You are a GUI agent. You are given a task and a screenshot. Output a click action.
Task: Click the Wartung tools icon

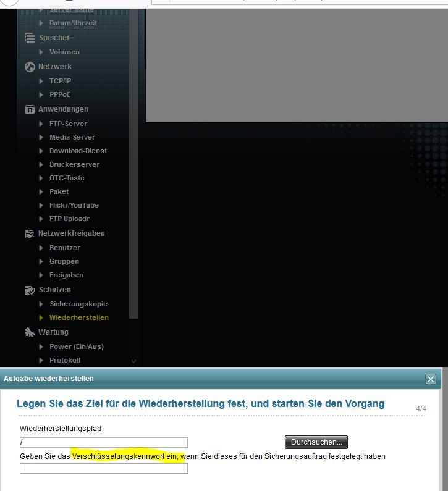(30, 332)
